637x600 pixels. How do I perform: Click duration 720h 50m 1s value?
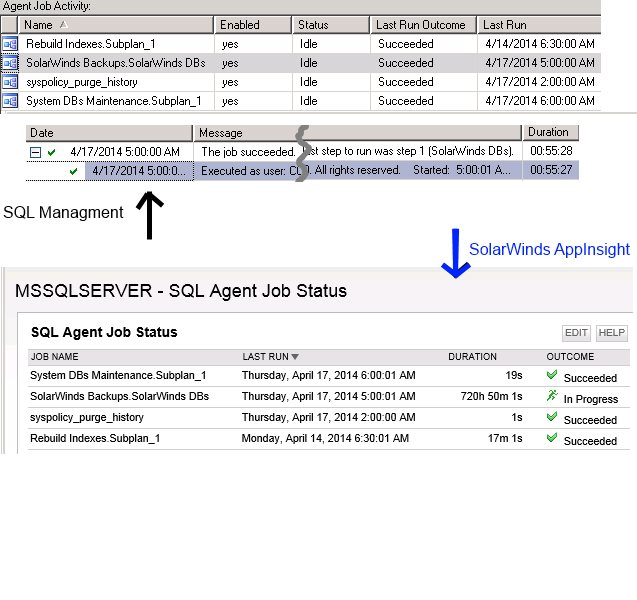click(x=491, y=396)
